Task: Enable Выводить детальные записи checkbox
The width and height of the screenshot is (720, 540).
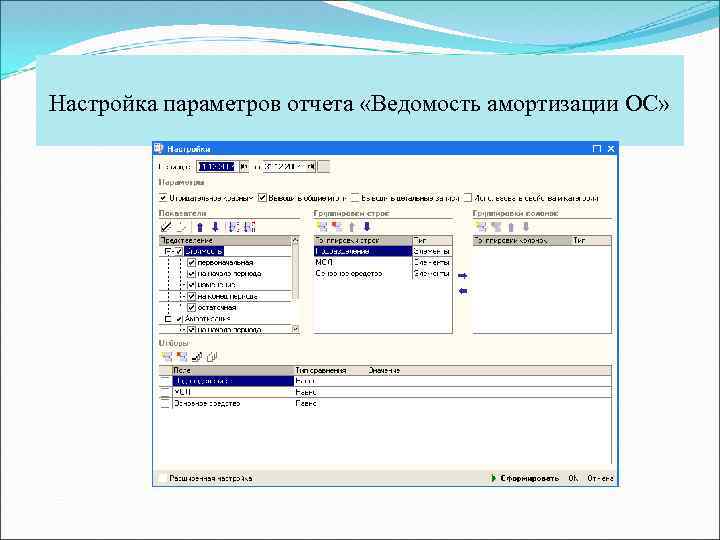Action: point(355,198)
